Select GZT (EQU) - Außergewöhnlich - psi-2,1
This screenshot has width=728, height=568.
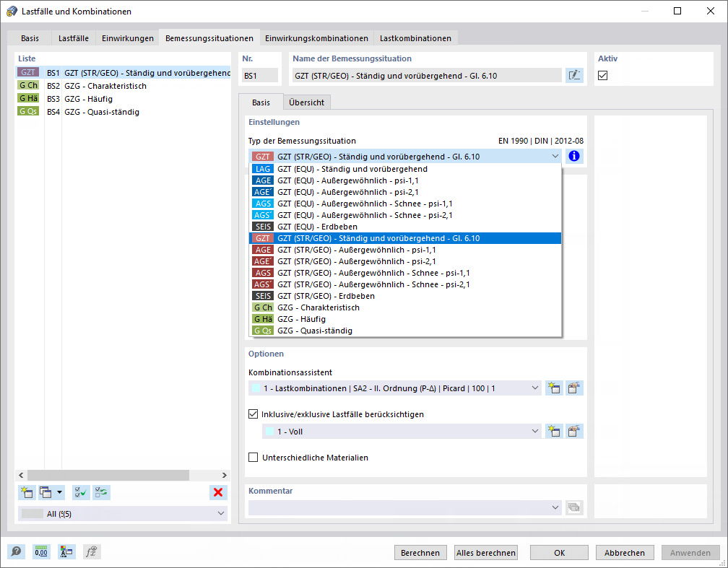point(405,192)
